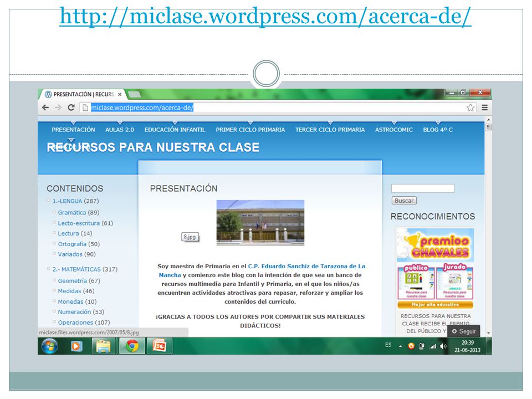Open Windows Explorer from taskbar
Image resolution: width=532 pixels, height=399 pixels.
pyautogui.click(x=104, y=346)
